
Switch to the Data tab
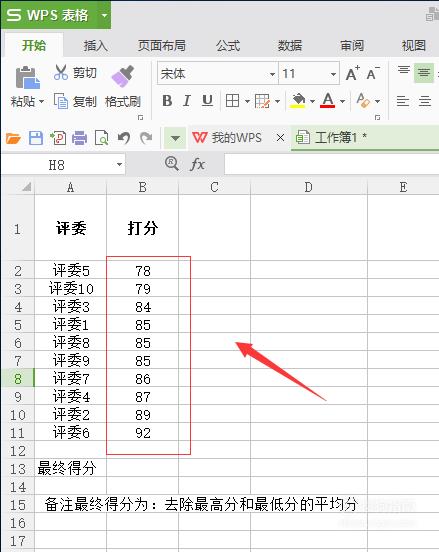pos(290,45)
